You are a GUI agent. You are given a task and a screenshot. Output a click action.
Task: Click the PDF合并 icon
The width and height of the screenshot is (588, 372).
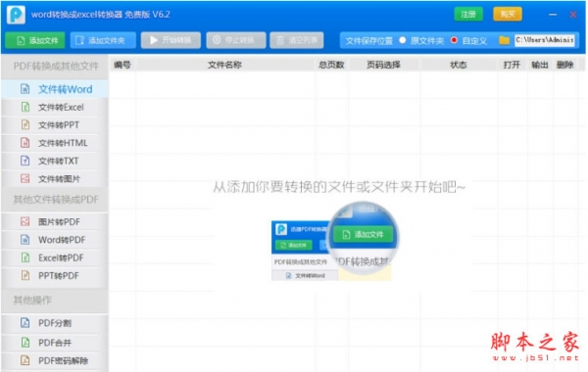click(24, 343)
